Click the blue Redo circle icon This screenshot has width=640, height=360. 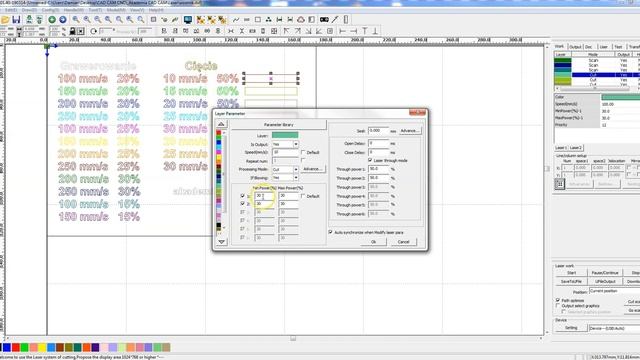[63, 20]
